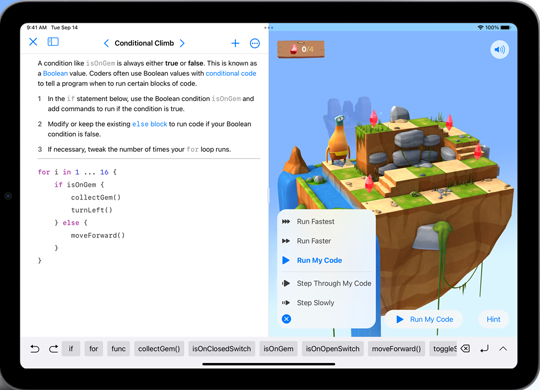This screenshot has height=390, width=540.
Task: Tap the gem counter 0/4 badge
Action: [301, 49]
